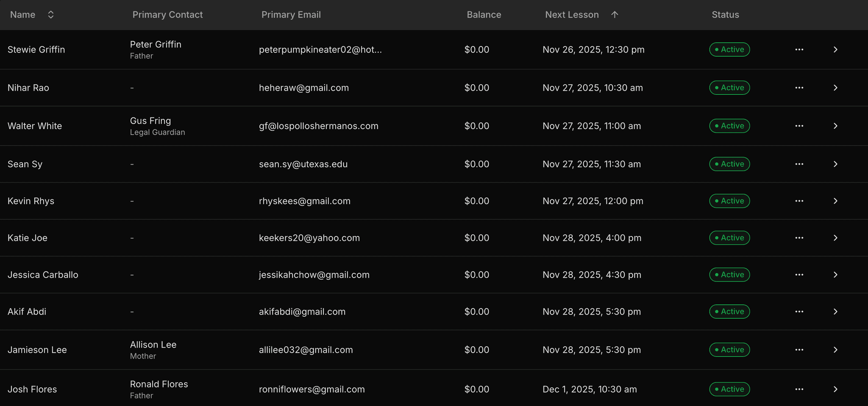Open Akif Abdi details via chevron
The width and height of the screenshot is (868, 406).
[835, 312]
